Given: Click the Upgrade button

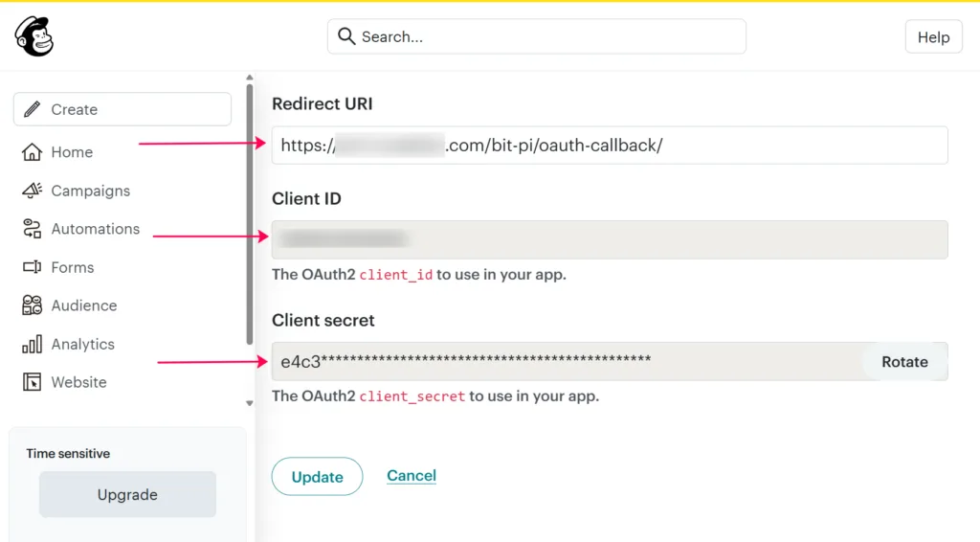Looking at the screenshot, I should coord(127,494).
